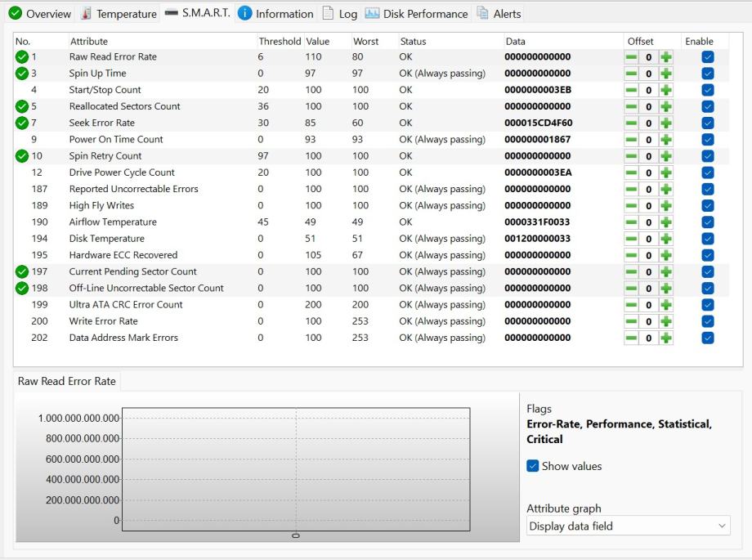Click green check icon of Off-Line Uncorrectable Sector Count

21,289
